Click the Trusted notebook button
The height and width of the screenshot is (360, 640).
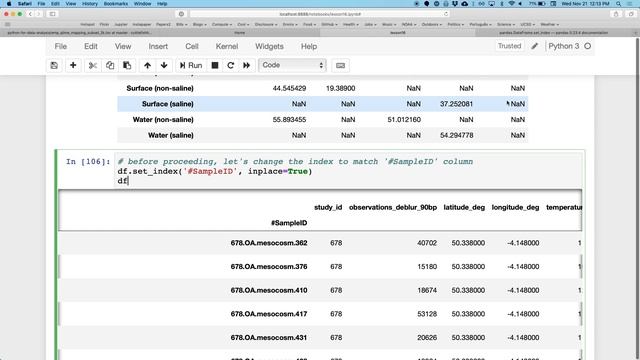[509, 46]
